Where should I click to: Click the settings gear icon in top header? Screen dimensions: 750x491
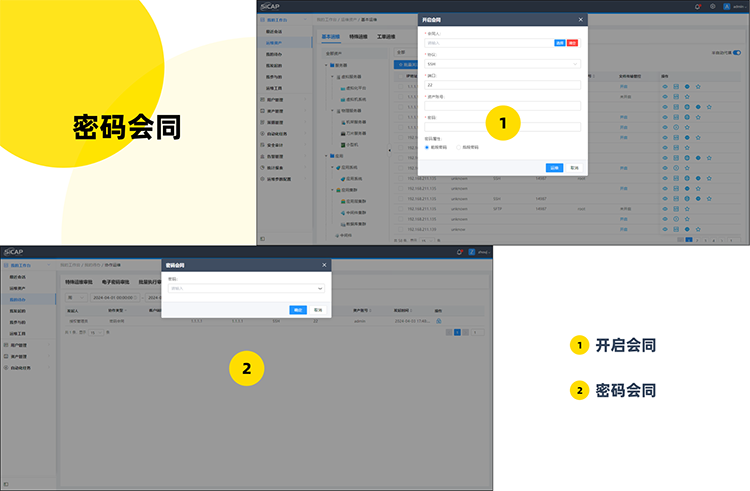pyautogui.click(x=711, y=6)
